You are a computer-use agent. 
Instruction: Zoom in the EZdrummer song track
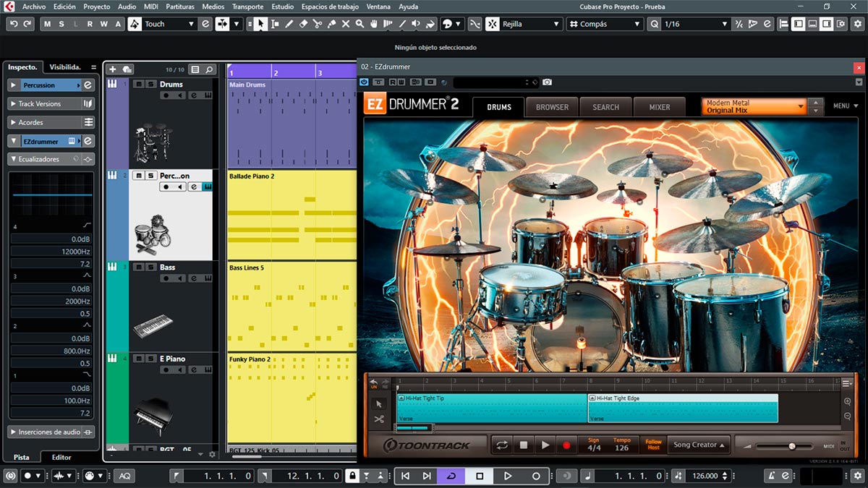847,401
